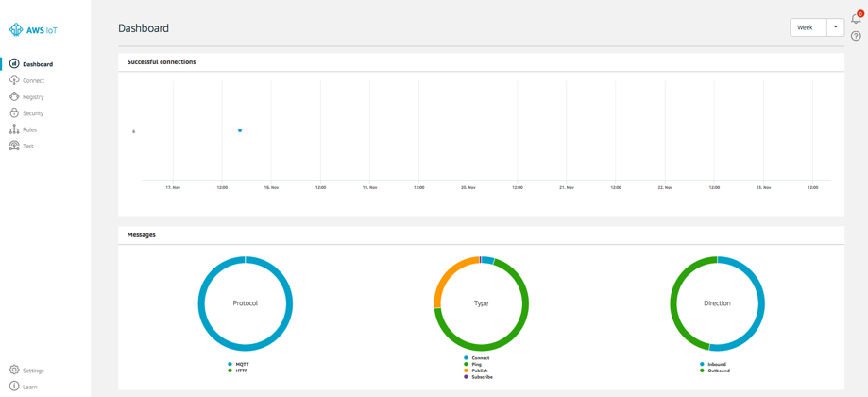Click the Security padlock icon in sidebar
868x397 pixels.
coord(14,113)
